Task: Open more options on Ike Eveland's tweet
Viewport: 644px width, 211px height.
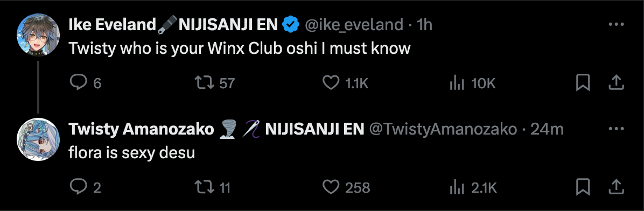Action: [616, 25]
